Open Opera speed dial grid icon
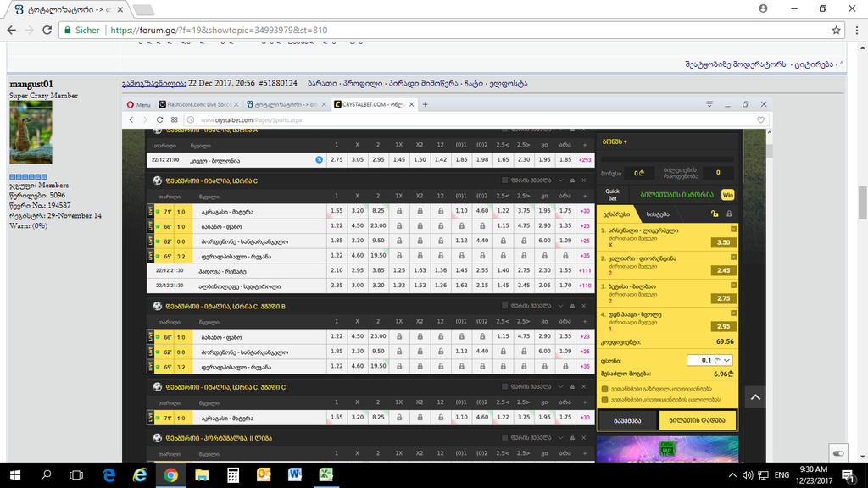The image size is (868, 488). tap(175, 120)
